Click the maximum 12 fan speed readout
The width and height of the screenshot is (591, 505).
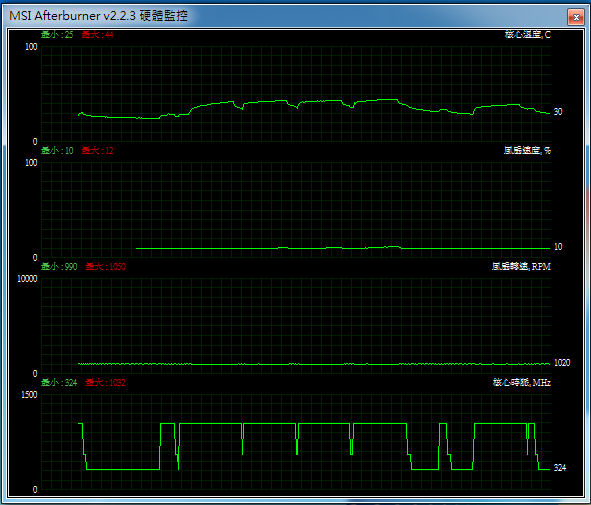click(97, 151)
